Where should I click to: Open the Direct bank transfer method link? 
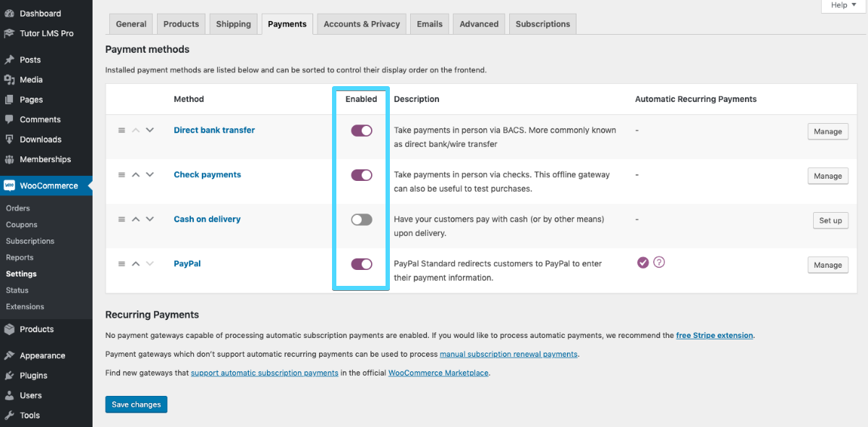click(214, 130)
